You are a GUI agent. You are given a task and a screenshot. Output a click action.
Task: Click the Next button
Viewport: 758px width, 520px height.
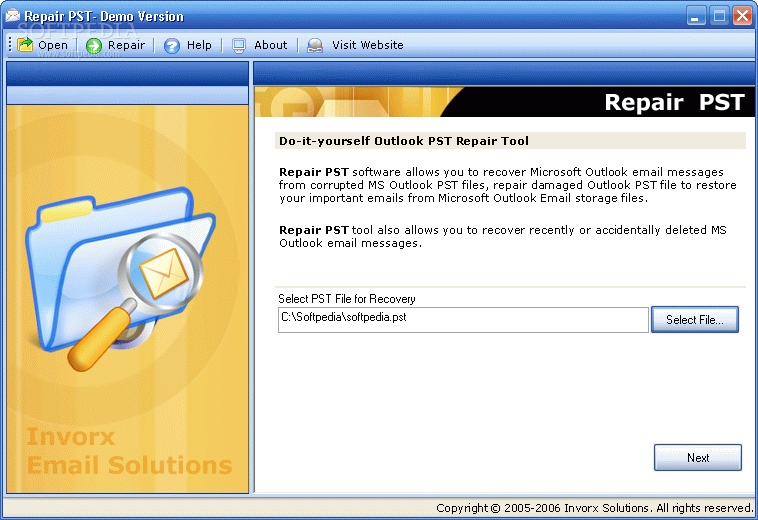pyautogui.click(x=698, y=458)
